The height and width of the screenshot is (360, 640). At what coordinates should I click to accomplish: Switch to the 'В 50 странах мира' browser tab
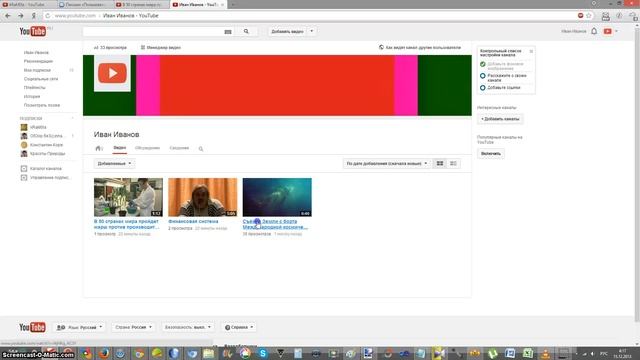coord(141,4)
